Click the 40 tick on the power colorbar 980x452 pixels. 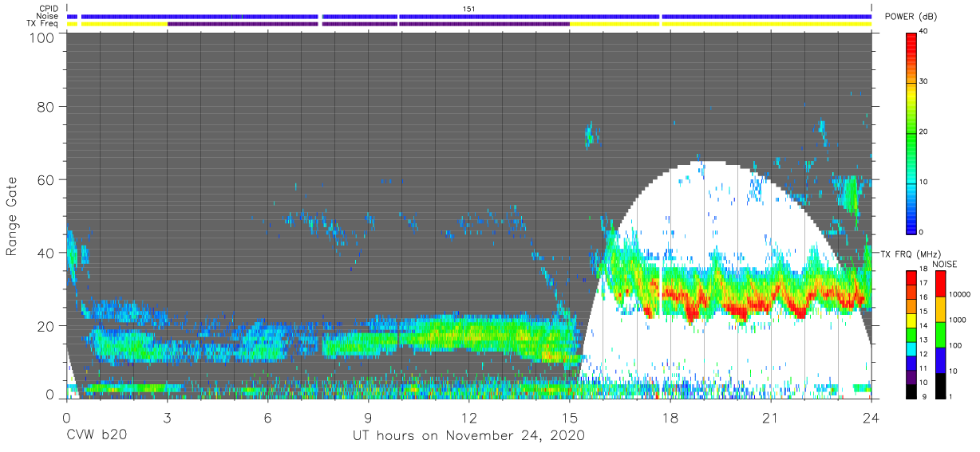click(923, 31)
